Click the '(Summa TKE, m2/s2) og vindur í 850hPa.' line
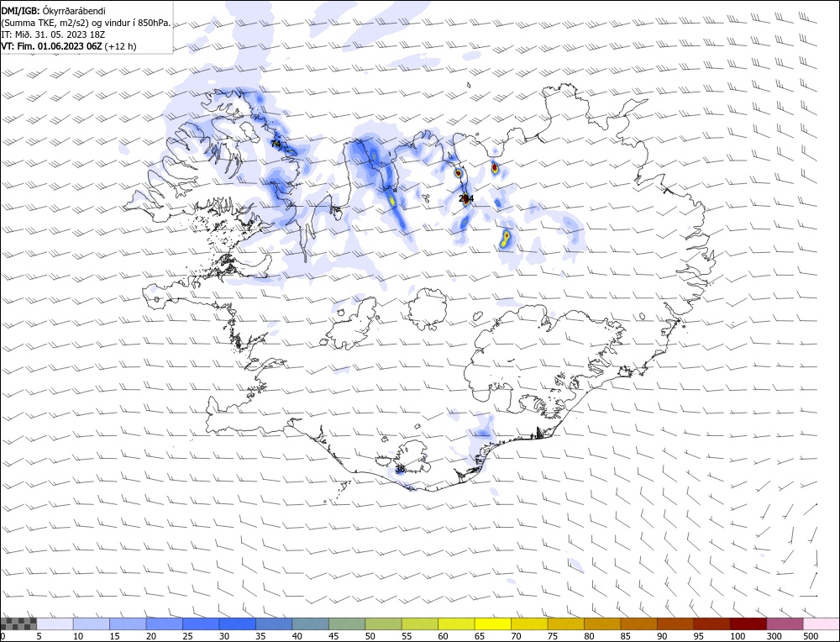Screen dimensions: 840x642 pyautogui.click(x=87, y=23)
